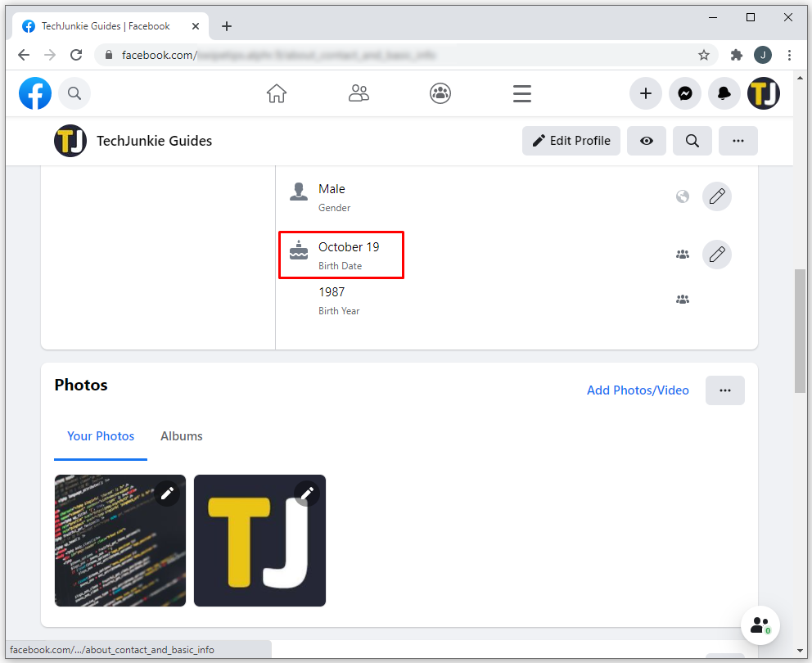Toggle View As eye button

pyautogui.click(x=647, y=141)
